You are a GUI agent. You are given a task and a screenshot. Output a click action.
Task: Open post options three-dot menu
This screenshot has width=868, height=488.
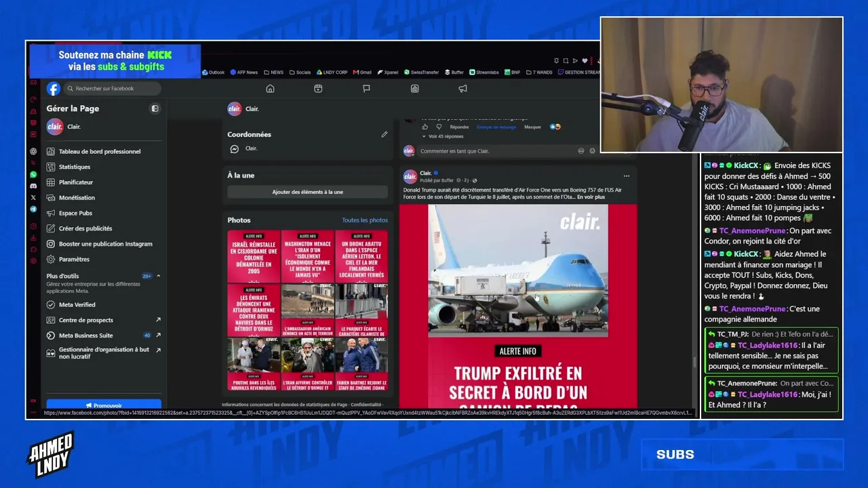coord(626,176)
